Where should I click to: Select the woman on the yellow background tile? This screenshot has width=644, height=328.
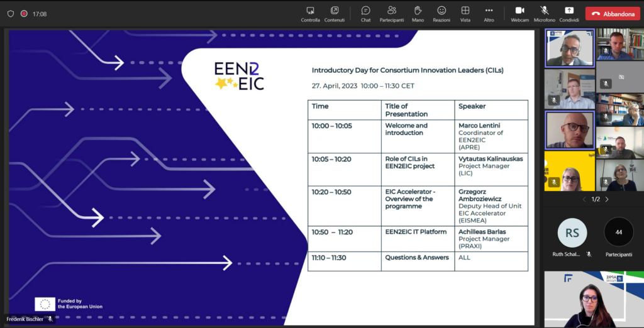pyautogui.click(x=569, y=171)
